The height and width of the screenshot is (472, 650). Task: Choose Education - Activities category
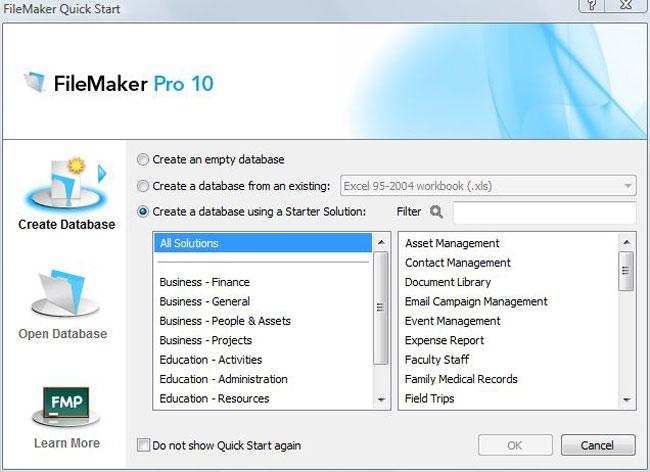[x=209, y=359]
